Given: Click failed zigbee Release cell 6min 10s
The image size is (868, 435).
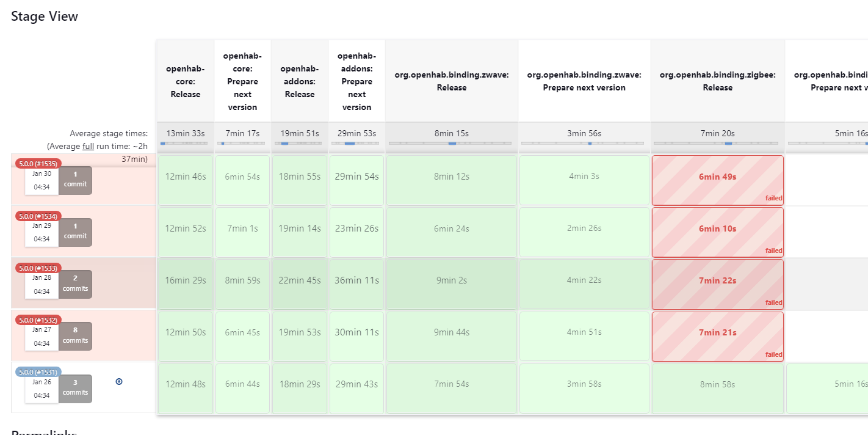Looking at the screenshot, I should [718, 232].
